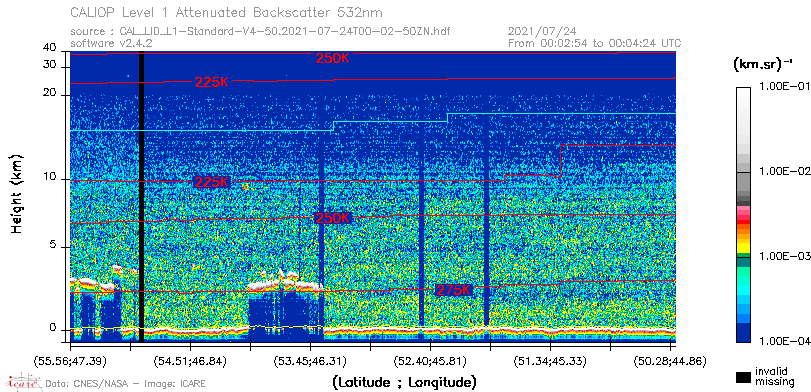Image resolution: width=811 pixels, height=392 pixels.
Task: Click the (Latitude ; Longitude) axis title
Action: [404, 383]
